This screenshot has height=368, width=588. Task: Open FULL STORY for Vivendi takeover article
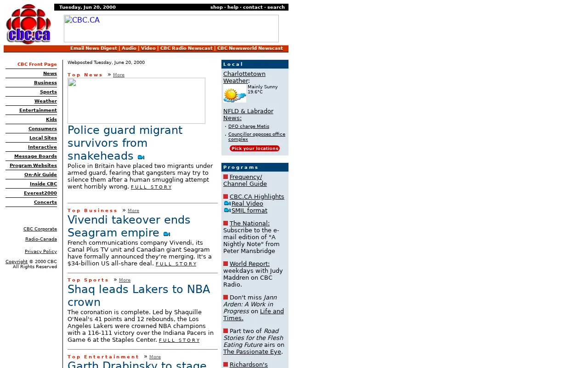click(176, 264)
